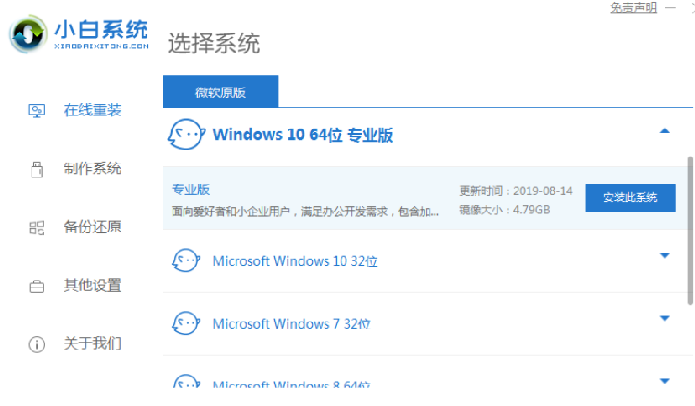Click 安装此系统 button
Screen dimensions: 695x406
tap(630, 198)
